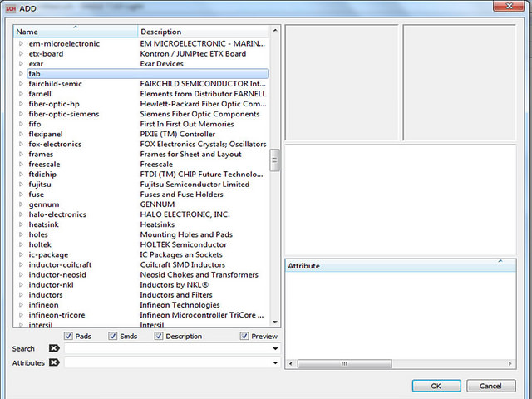The image size is (532, 399).
Task: Expand the etx-board library
Action: click(x=21, y=53)
